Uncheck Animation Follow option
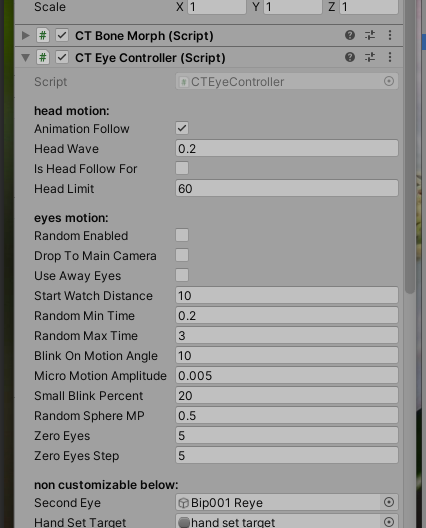 coord(182,128)
